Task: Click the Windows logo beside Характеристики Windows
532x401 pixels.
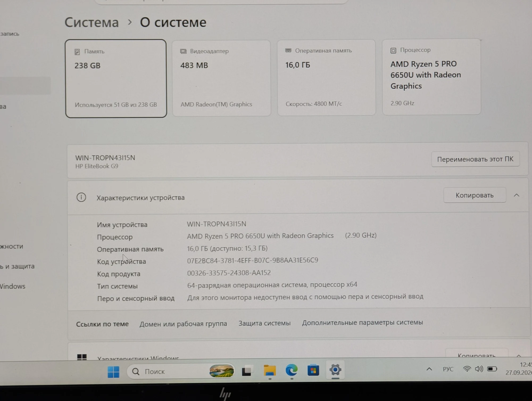Action: 82,357
